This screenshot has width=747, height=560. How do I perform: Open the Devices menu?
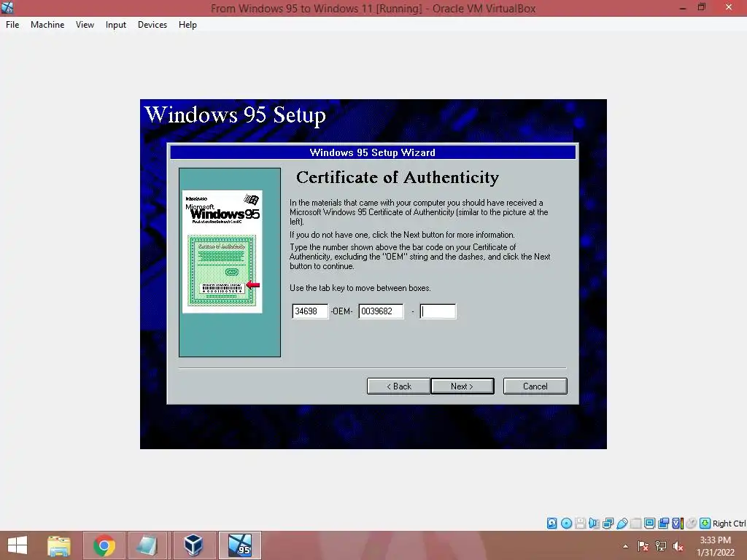(x=152, y=25)
